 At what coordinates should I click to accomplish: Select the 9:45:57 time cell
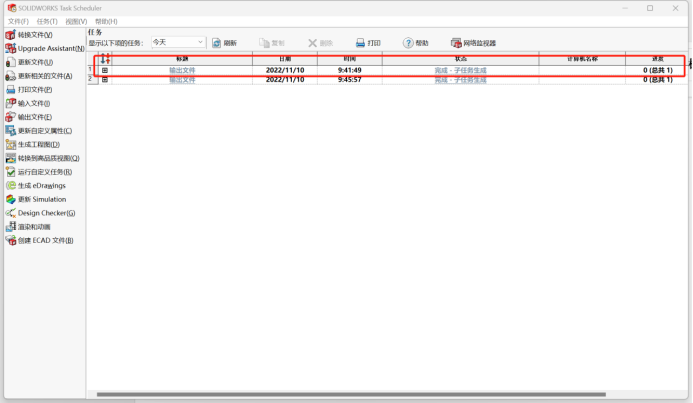(350, 80)
